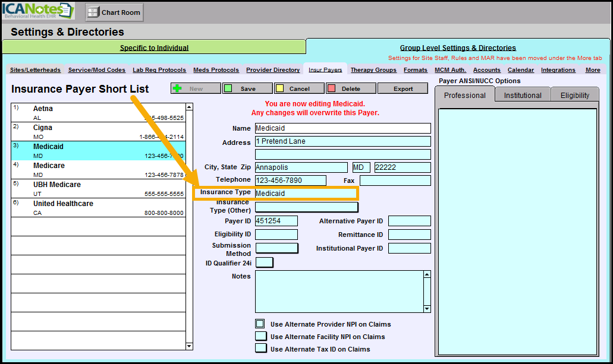Switch to the Institutional tab

tap(522, 94)
